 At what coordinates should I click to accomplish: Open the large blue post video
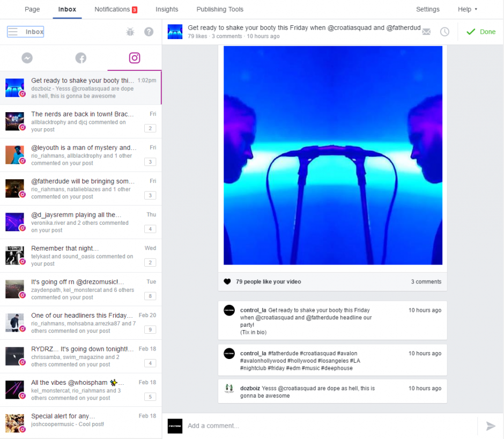pyautogui.click(x=332, y=155)
